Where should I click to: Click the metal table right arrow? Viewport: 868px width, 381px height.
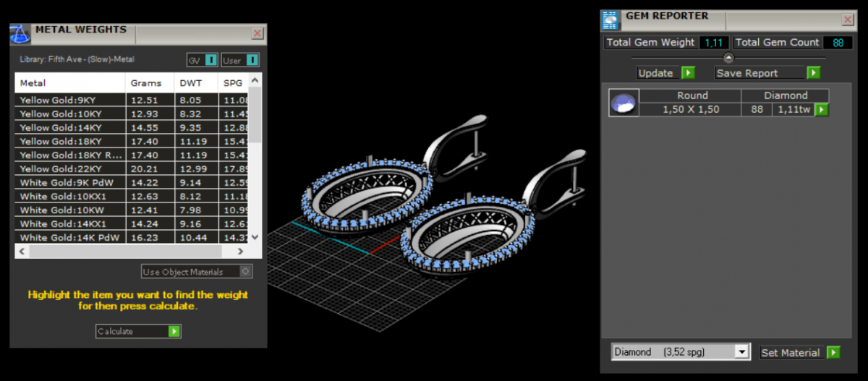tap(242, 252)
